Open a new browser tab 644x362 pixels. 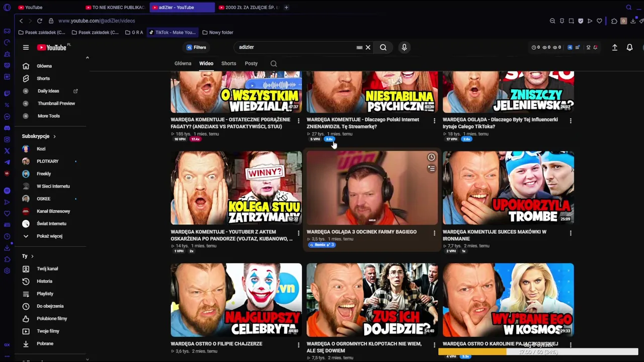286,8
